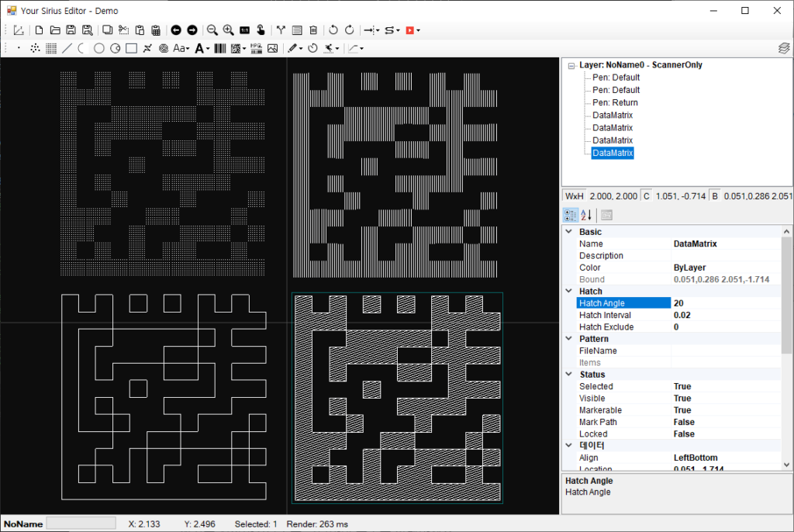
Task: Select the 'Pen: Return' tree entry
Action: (615, 102)
